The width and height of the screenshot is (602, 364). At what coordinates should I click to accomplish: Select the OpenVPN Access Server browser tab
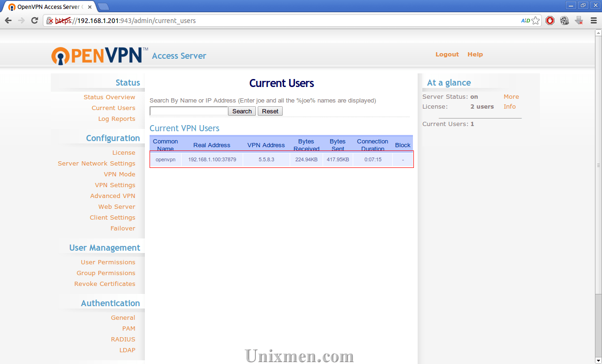(x=47, y=7)
